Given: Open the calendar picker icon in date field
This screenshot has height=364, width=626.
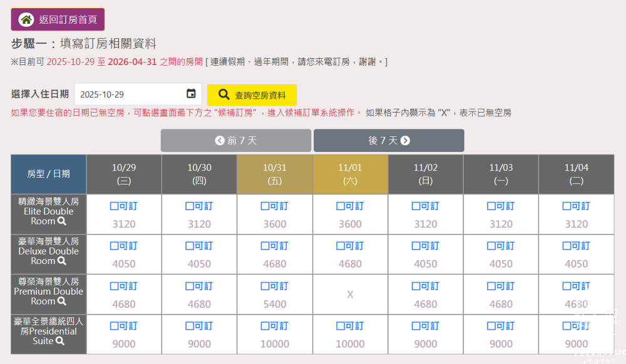Looking at the screenshot, I should 191,94.
